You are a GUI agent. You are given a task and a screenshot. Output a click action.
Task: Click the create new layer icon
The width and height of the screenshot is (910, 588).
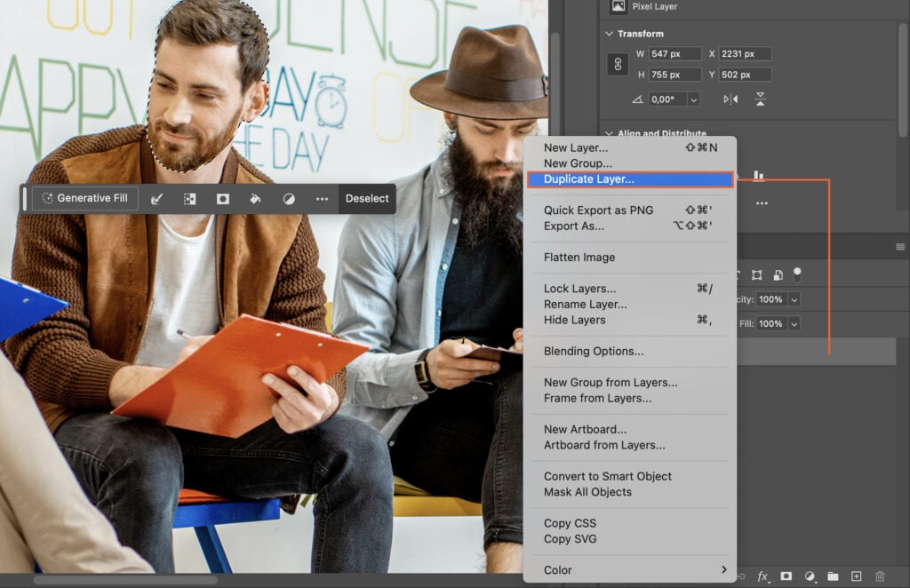click(x=856, y=576)
